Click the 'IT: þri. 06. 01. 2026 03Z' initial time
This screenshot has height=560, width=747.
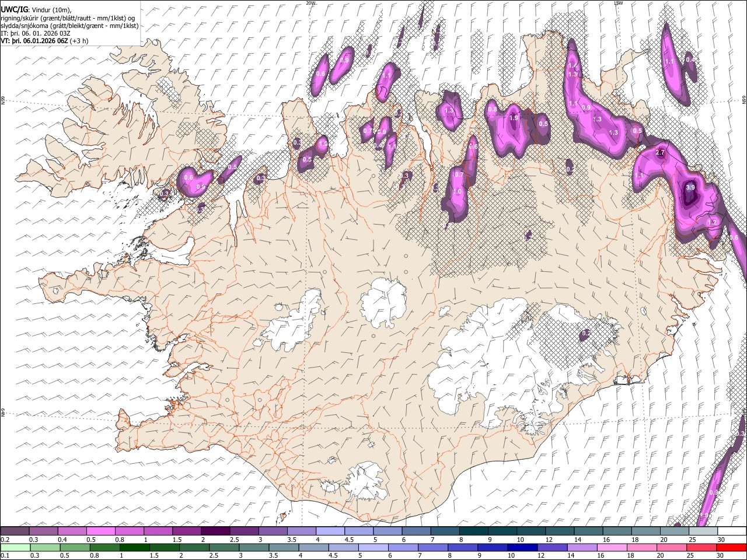36,33
